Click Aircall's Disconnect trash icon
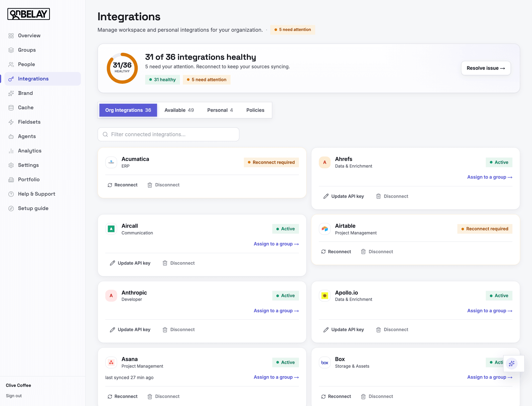532x406 pixels. coord(165,263)
